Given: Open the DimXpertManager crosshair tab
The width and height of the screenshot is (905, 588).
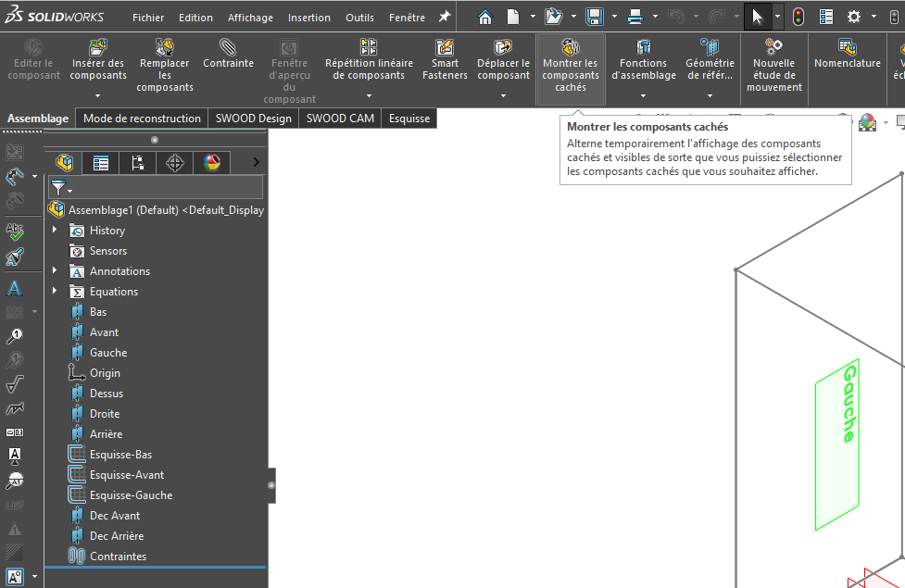Looking at the screenshot, I should click(x=175, y=163).
